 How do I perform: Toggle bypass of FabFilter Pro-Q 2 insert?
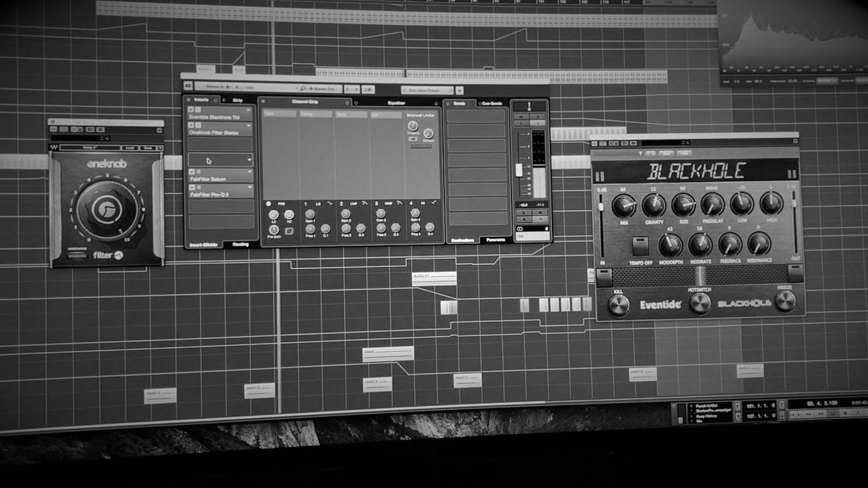coord(191,187)
